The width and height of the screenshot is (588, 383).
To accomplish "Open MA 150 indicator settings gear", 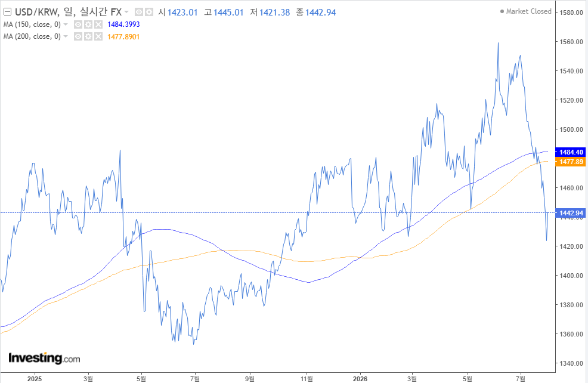I will [88, 25].
